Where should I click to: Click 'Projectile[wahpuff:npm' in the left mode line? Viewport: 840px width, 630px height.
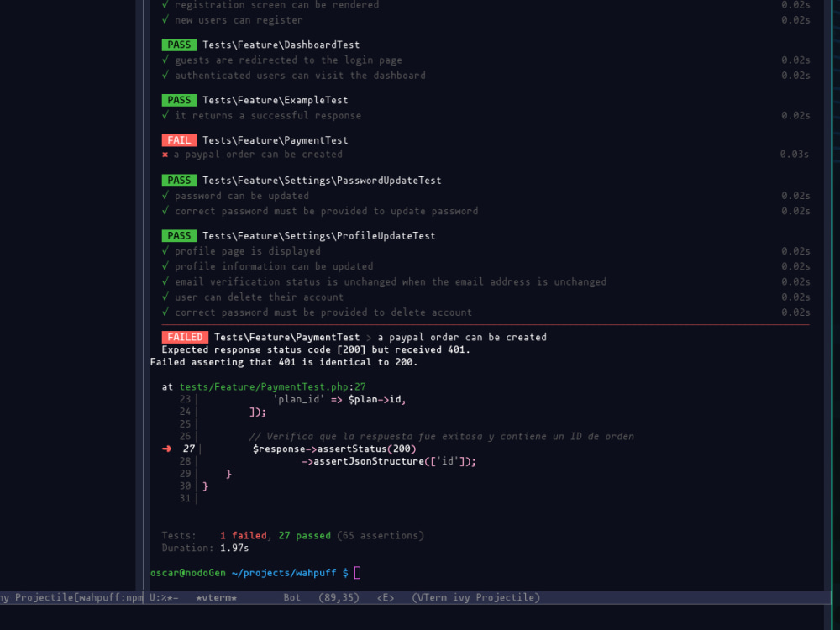tap(79, 598)
